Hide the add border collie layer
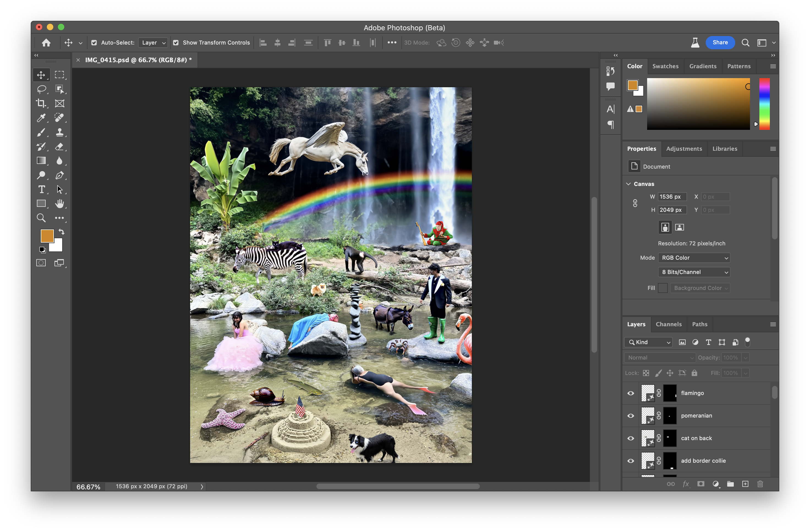 coord(631,460)
